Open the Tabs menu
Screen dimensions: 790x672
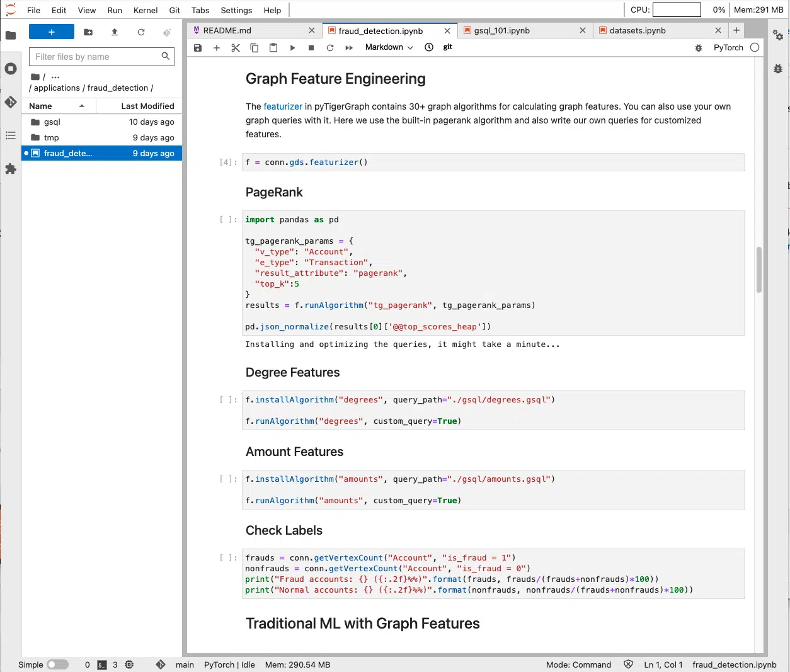click(x=200, y=10)
